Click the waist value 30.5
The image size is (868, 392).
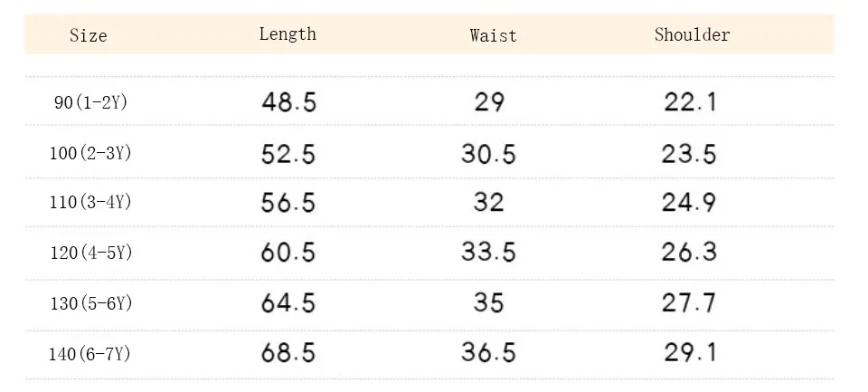point(488,153)
